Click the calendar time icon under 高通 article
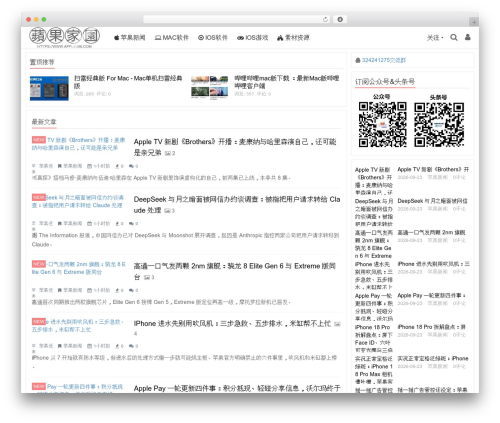The height and width of the screenshot is (423, 500). [x=89, y=290]
